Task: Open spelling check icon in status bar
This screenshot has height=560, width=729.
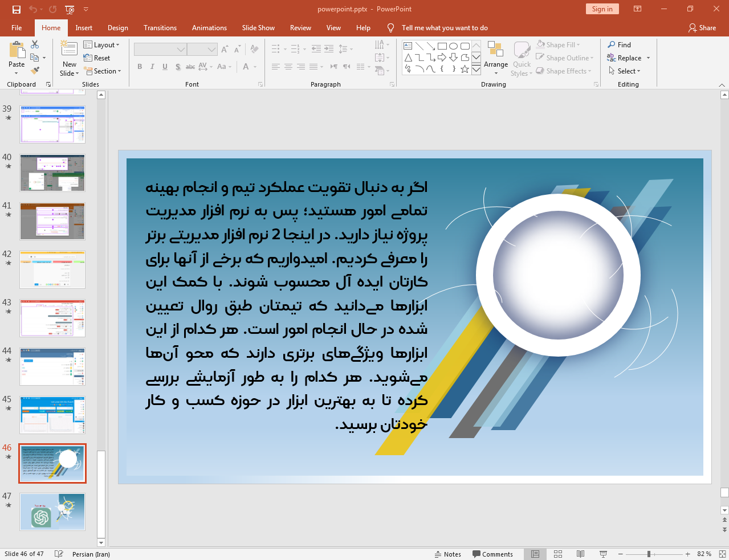Action: 59,554
